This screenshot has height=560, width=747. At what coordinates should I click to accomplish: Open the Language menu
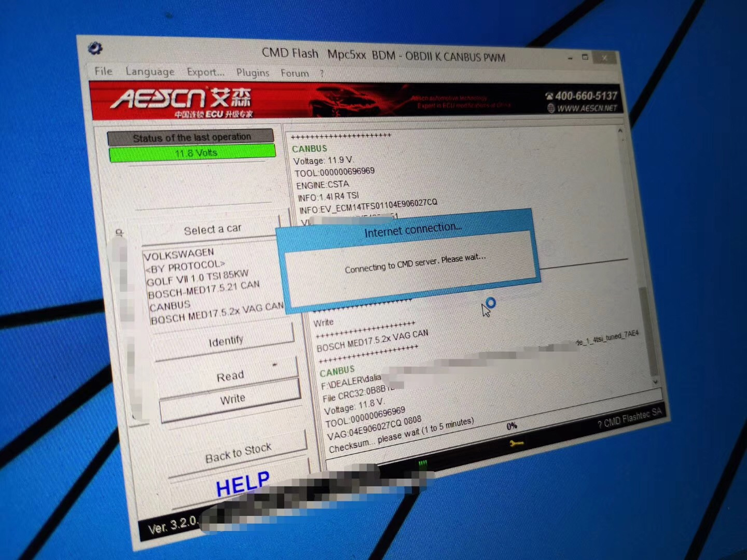(x=150, y=72)
